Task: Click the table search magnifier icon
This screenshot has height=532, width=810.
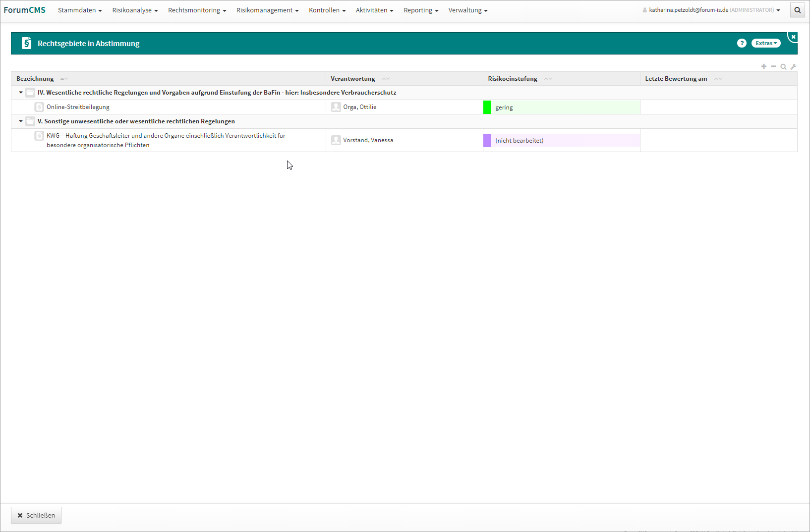Action: click(783, 66)
